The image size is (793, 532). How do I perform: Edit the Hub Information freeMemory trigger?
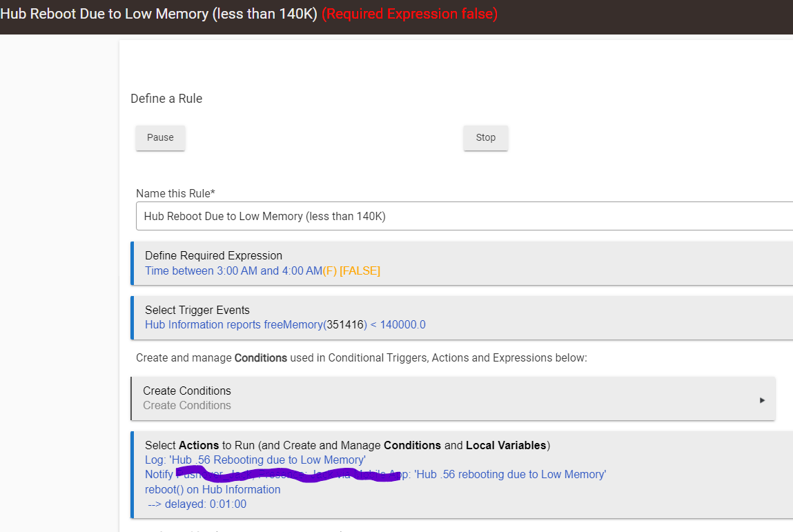click(284, 325)
